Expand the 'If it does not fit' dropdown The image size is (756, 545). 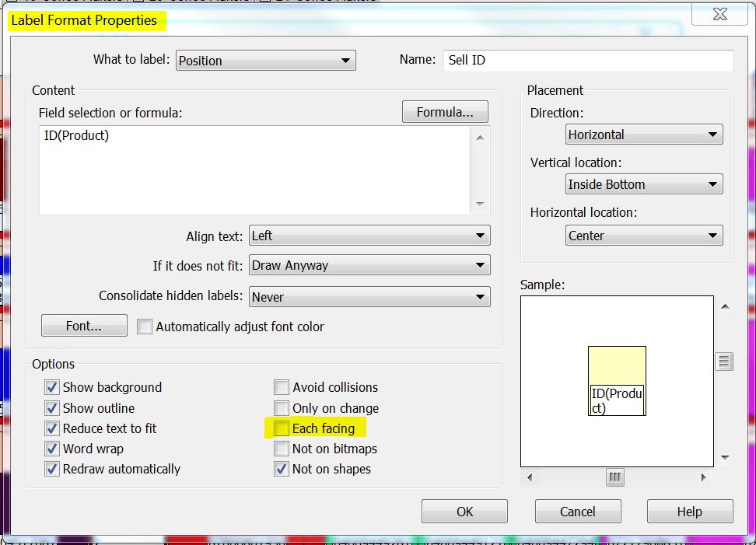[369, 266]
